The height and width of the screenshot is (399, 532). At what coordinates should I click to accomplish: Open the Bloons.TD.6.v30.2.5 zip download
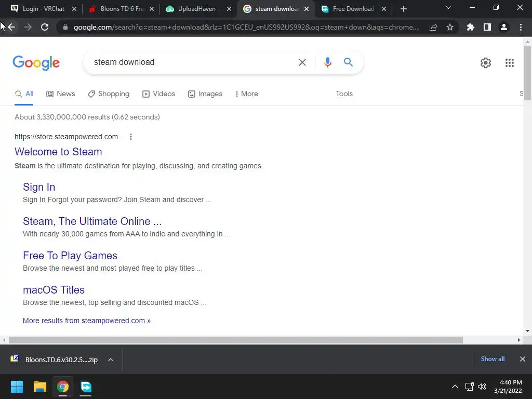pyautogui.click(x=54, y=360)
